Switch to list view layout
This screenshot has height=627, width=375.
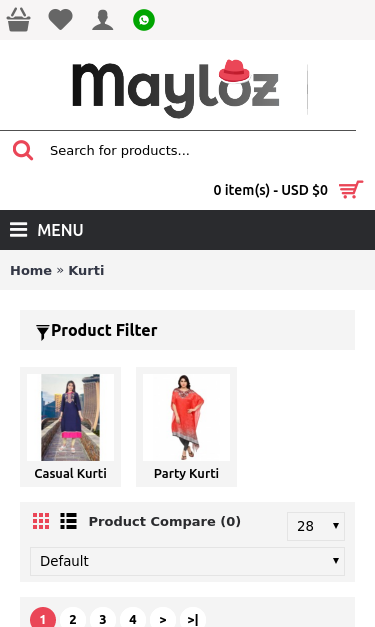[x=68, y=521]
